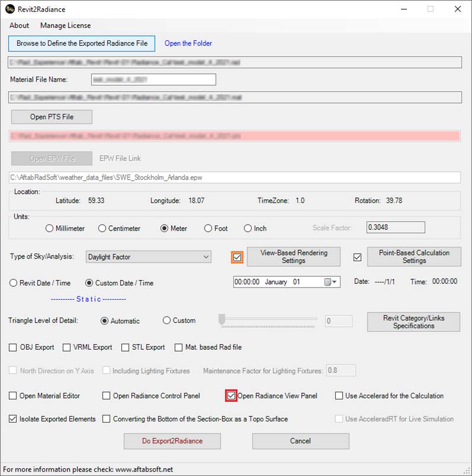Open the About menu
The image size is (472, 476).
[19, 25]
